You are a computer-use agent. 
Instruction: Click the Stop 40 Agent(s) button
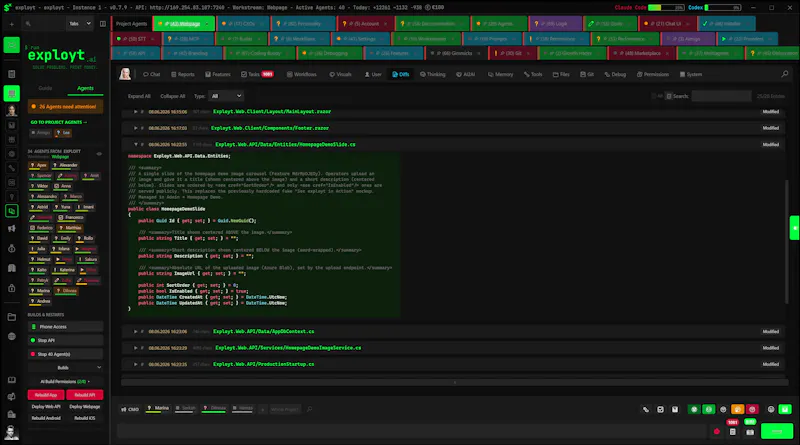pos(65,354)
